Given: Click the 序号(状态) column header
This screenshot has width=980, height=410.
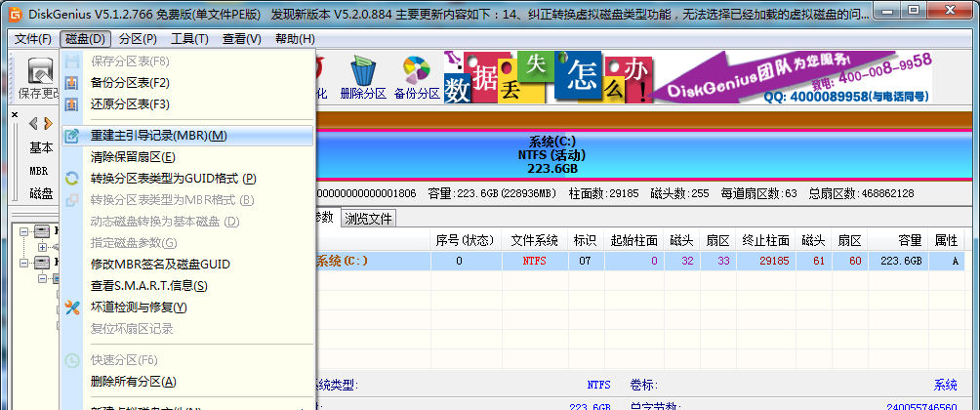Looking at the screenshot, I should tap(466, 240).
